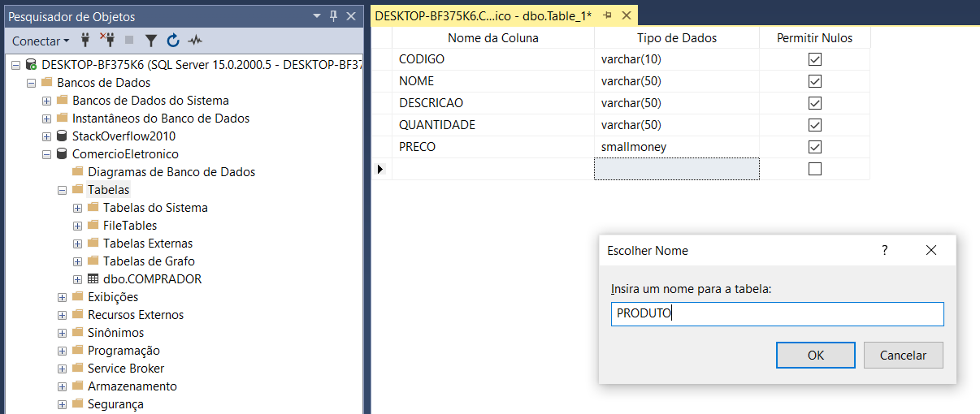This screenshot has width=980, height=414.
Task: Pin the dbo.Table_1 document tab
Action: [607, 16]
